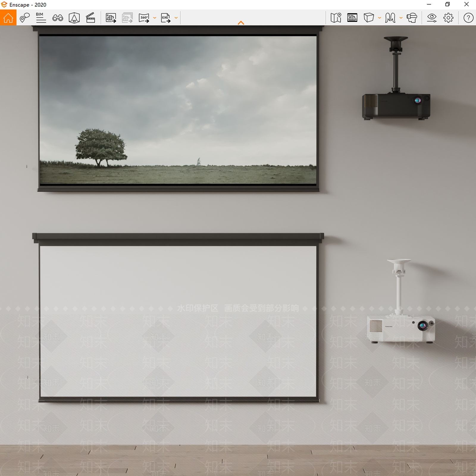Click the screenshot export icon

pyautogui.click(x=111, y=18)
